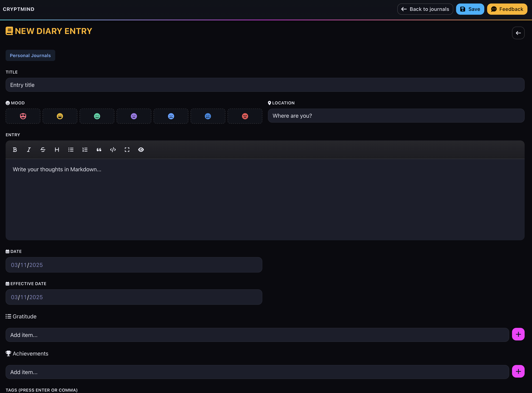This screenshot has width=532, height=393.
Task: Click the back arrow below Feedback
Action: 518,33
